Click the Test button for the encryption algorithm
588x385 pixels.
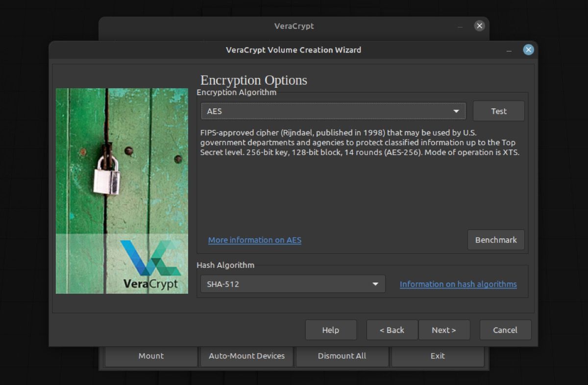coord(499,111)
